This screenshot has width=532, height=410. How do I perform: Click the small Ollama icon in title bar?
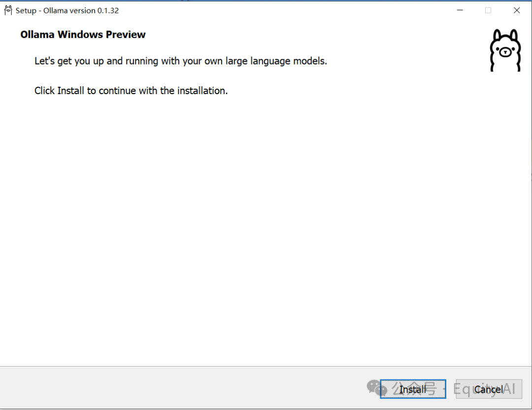(8, 10)
